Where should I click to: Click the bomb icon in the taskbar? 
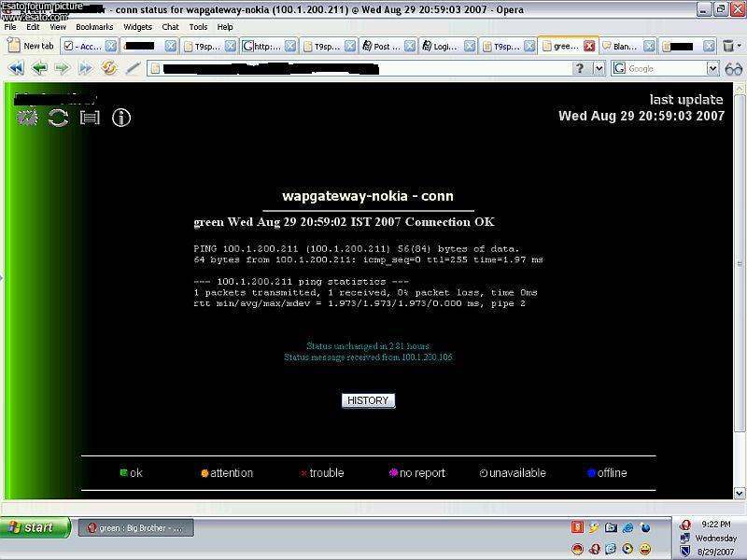click(645, 527)
